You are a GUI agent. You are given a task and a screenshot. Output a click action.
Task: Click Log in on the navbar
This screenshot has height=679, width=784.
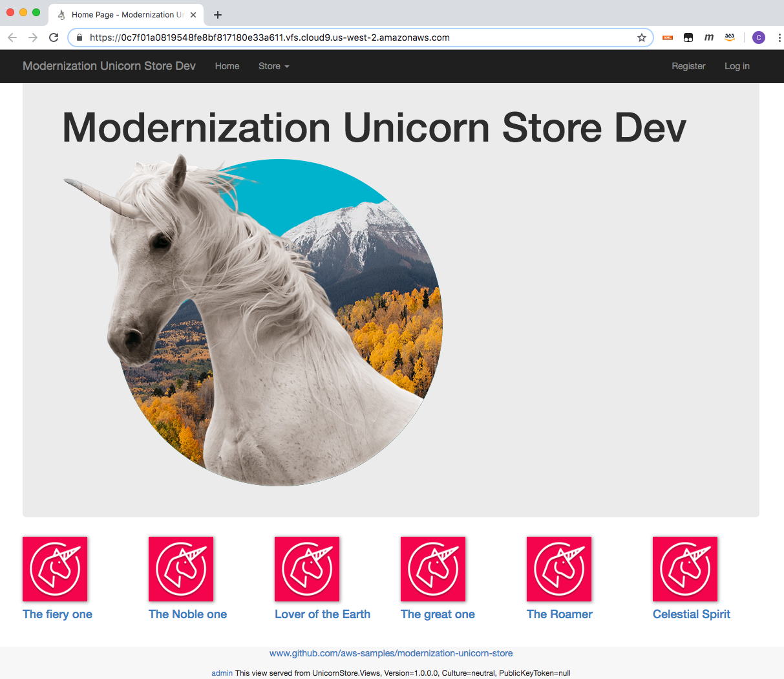click(737, 66)
